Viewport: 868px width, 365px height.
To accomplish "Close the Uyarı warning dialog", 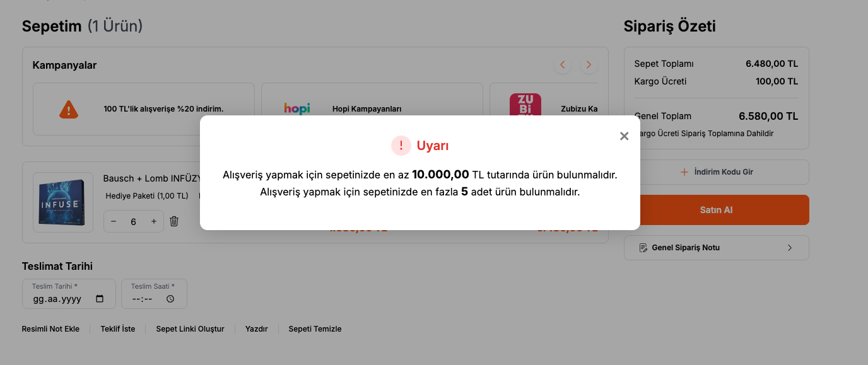I will 624,136.
